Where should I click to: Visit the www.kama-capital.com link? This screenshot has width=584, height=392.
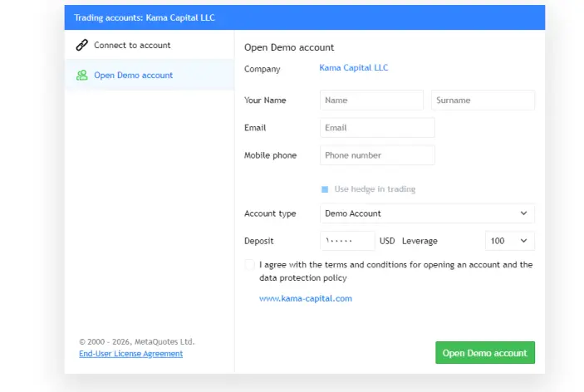pyautogui.click(x=306, y=298)
